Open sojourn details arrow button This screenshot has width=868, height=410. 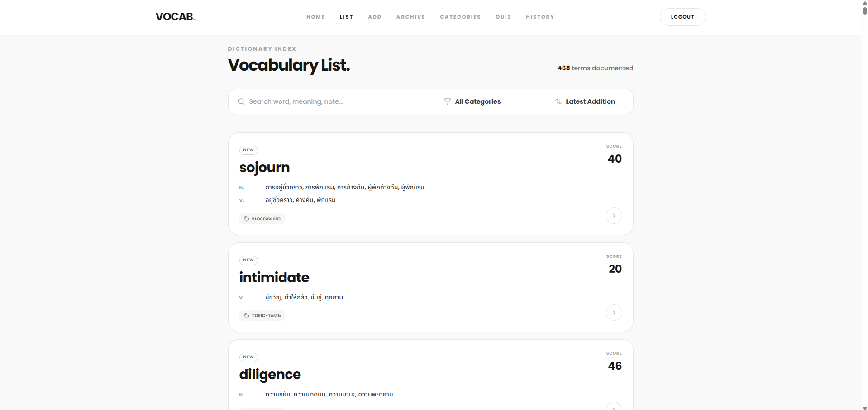(x=614, y=216)
